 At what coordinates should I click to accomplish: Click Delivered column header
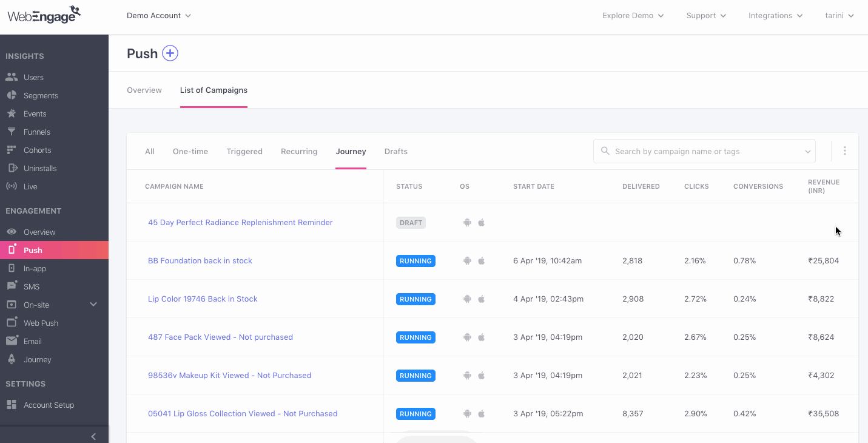pos(641,186)
